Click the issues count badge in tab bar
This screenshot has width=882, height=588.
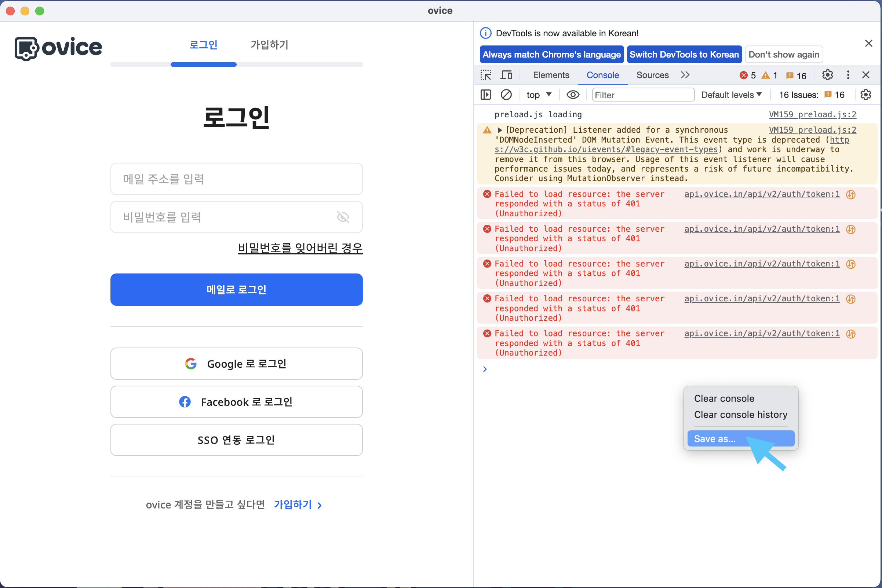[796, 76]
